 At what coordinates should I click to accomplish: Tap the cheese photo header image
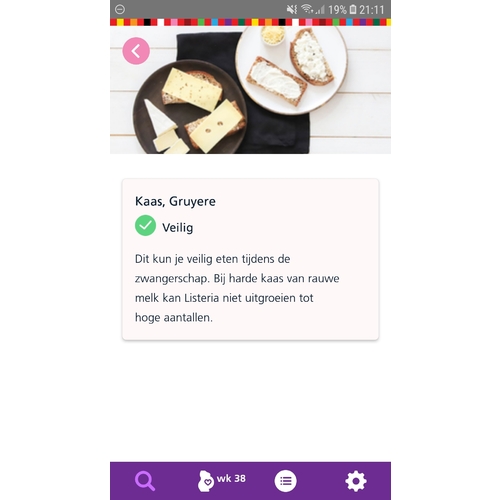250,90
